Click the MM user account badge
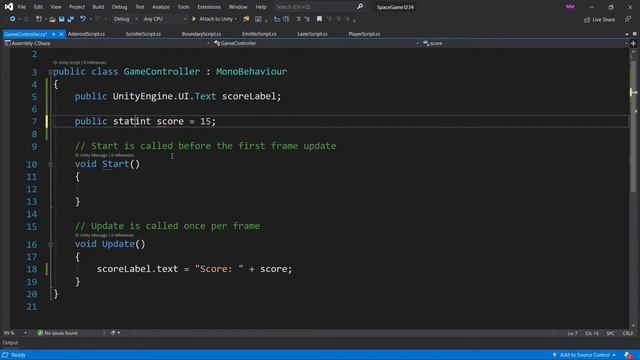 coord(570,7)
